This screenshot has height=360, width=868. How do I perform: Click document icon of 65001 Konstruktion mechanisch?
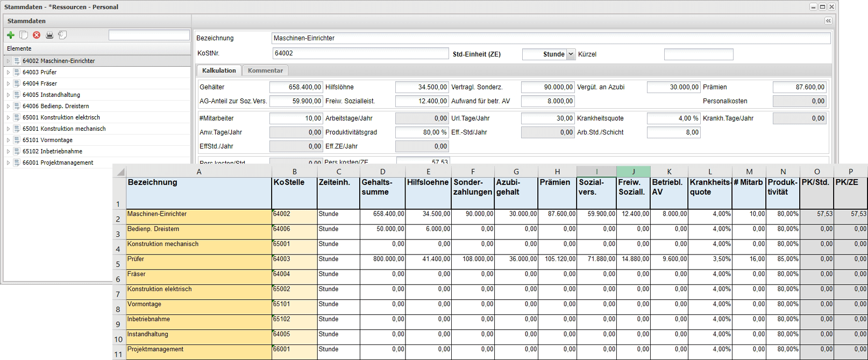coord(17,129)
